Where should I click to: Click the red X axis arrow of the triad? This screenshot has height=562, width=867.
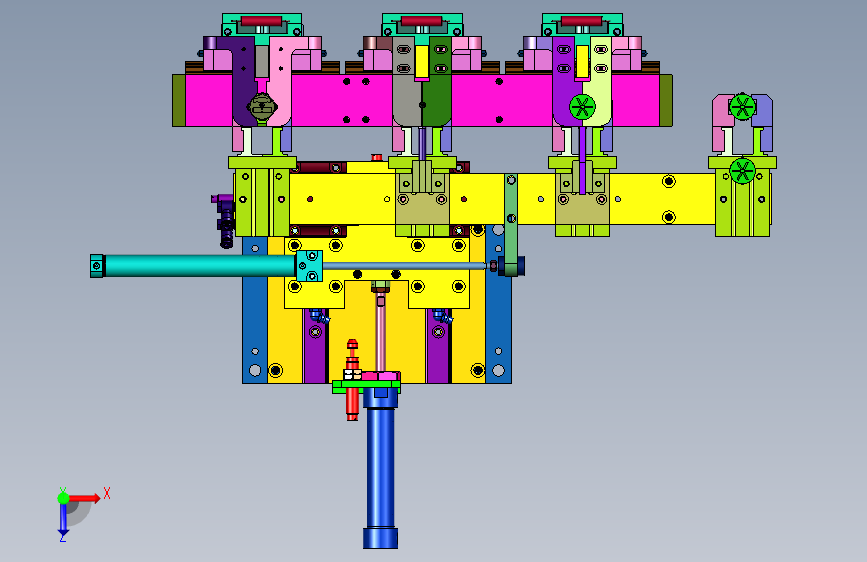(x=85, y=498)
